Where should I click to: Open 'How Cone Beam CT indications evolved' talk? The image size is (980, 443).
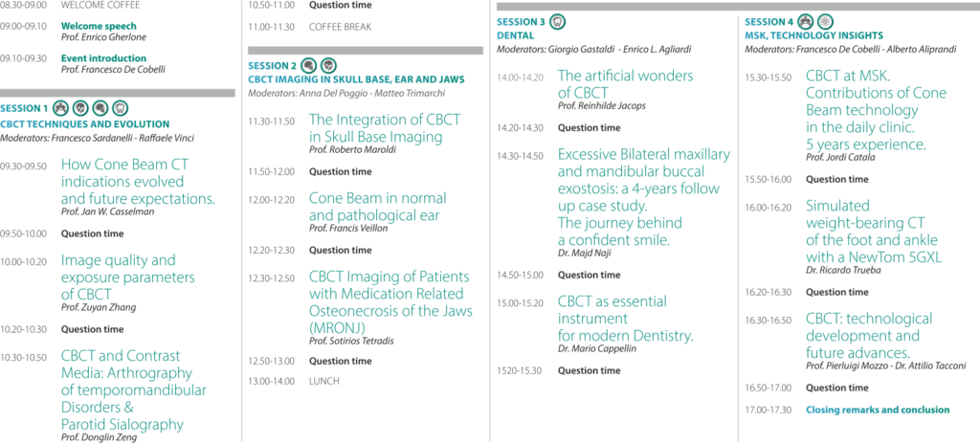tap(138, 182)
